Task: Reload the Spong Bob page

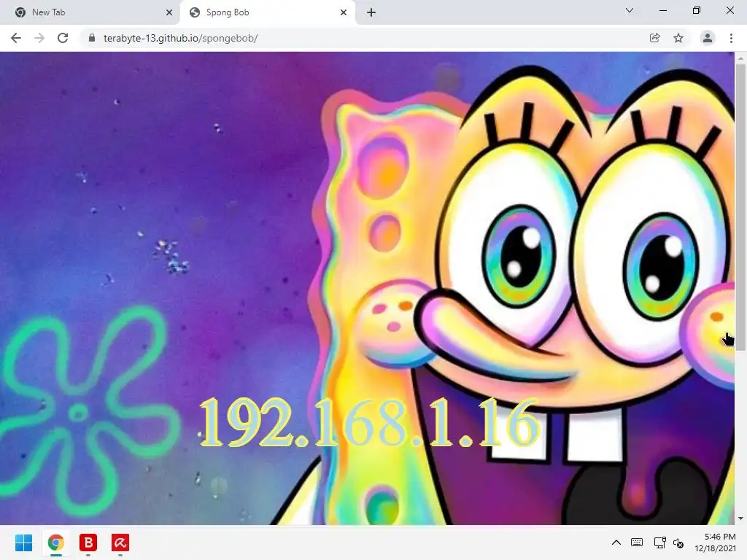Action: (63, 38)
